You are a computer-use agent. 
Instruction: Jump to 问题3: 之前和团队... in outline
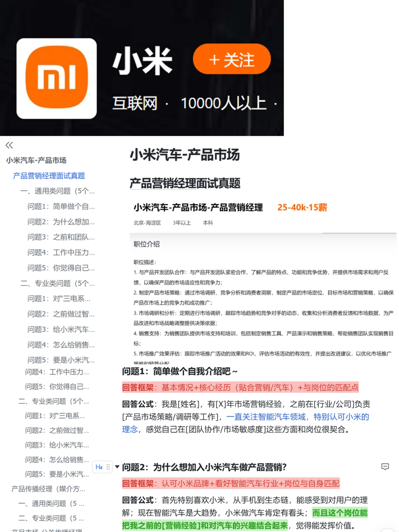pyautogui.click(x=61, y=237)
